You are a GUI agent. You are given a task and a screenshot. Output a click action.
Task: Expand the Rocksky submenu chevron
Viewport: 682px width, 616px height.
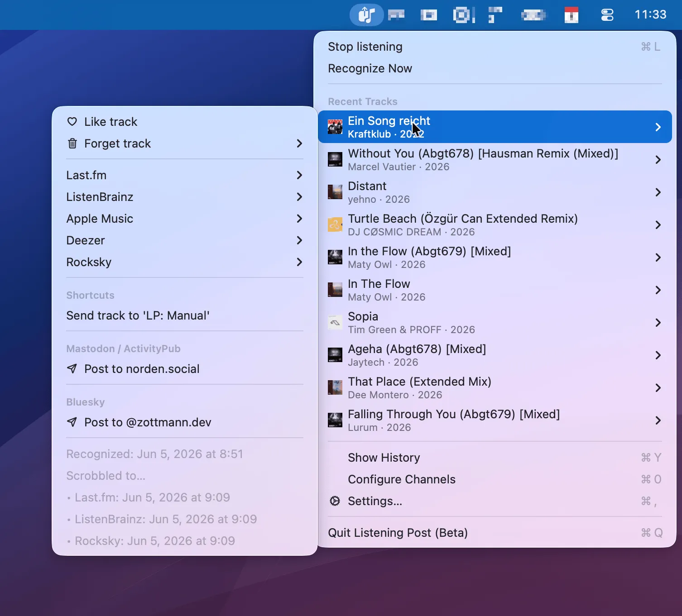click(x=299, y=262)
